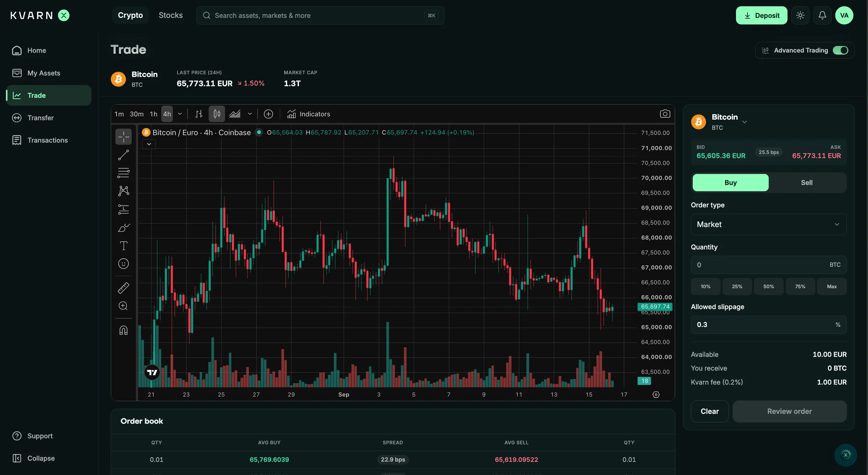Open the Indicators menu

(309, 114)
